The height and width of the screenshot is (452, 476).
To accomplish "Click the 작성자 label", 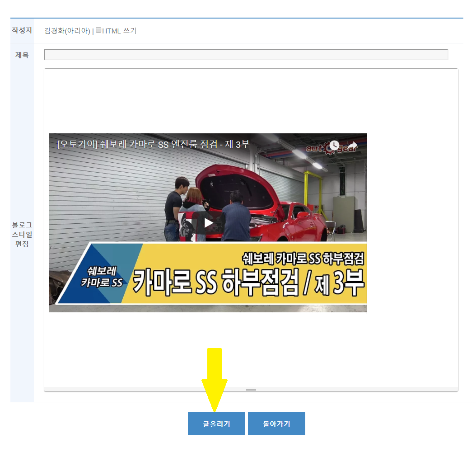I will point(22,30).
